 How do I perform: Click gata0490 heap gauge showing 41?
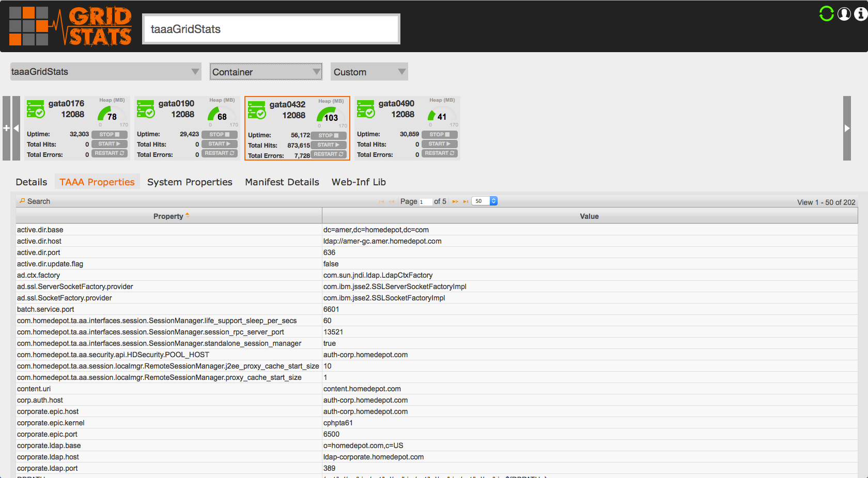[442, 114]
